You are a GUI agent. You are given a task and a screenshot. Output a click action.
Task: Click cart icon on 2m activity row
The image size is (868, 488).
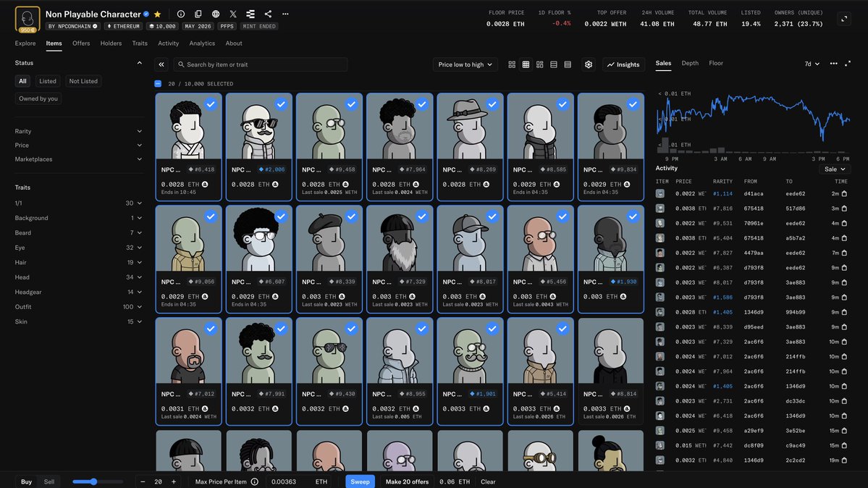click(844, 194)
